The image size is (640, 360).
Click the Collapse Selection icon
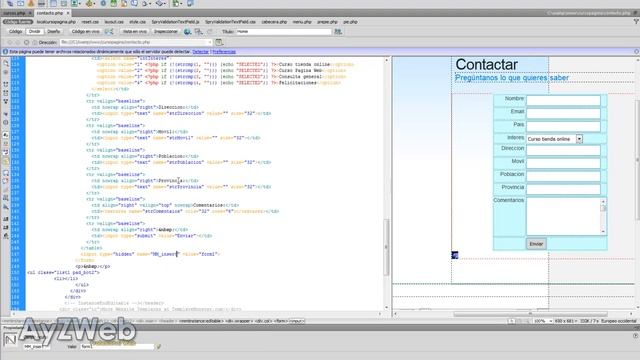[x=6, y=93]
